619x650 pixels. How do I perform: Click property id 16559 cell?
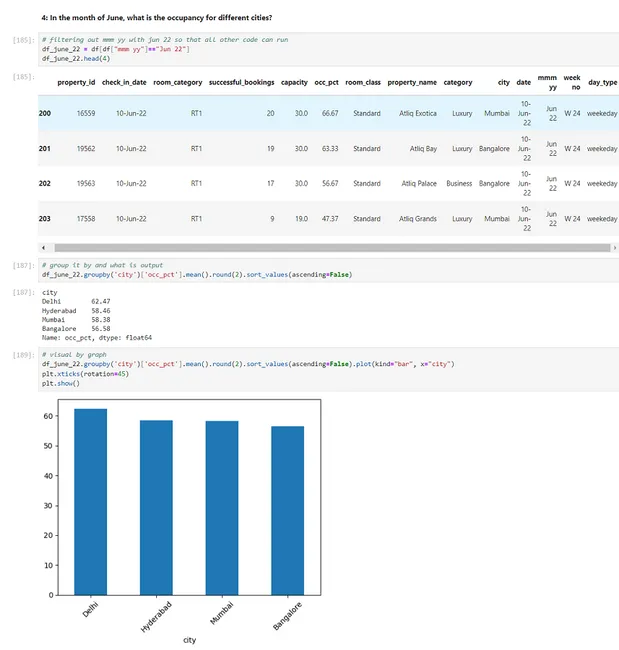click(x=86, y=113)
